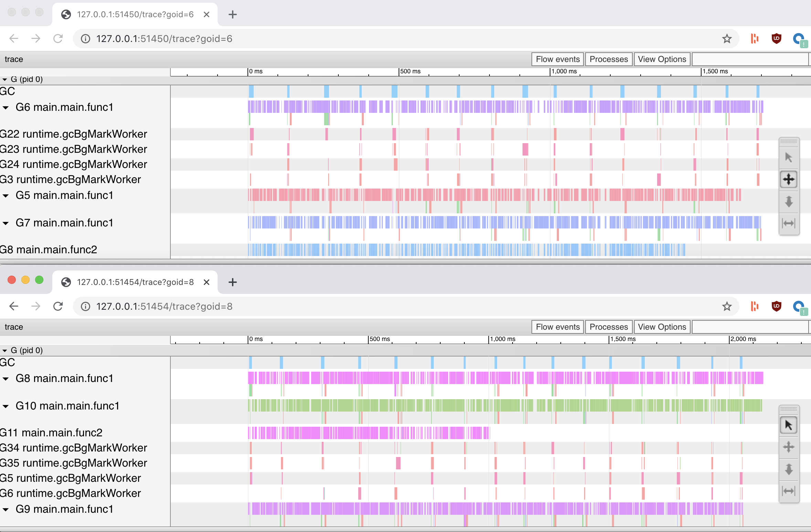
Task: Open a new tab with the plus button
Action: [233, 14]
